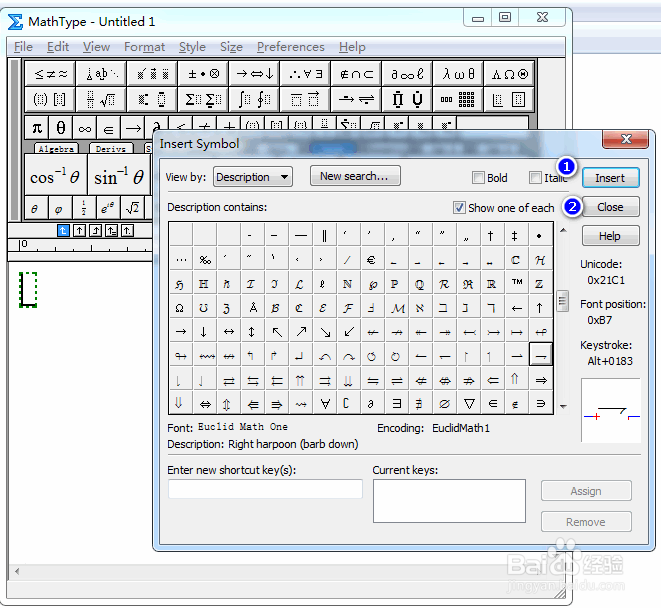The image size is (661, 608).
Task: Insert right arrow from the small symbol bar
Action: click(133, 128)
